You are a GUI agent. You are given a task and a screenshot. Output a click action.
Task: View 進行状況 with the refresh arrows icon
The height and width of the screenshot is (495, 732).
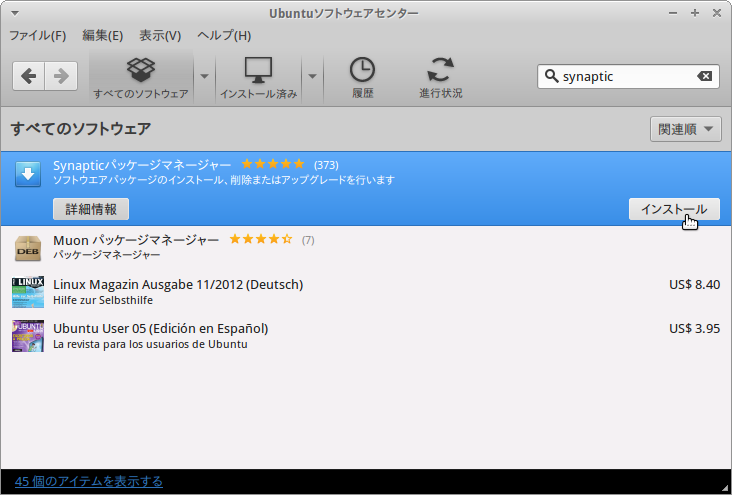[441, 77]
